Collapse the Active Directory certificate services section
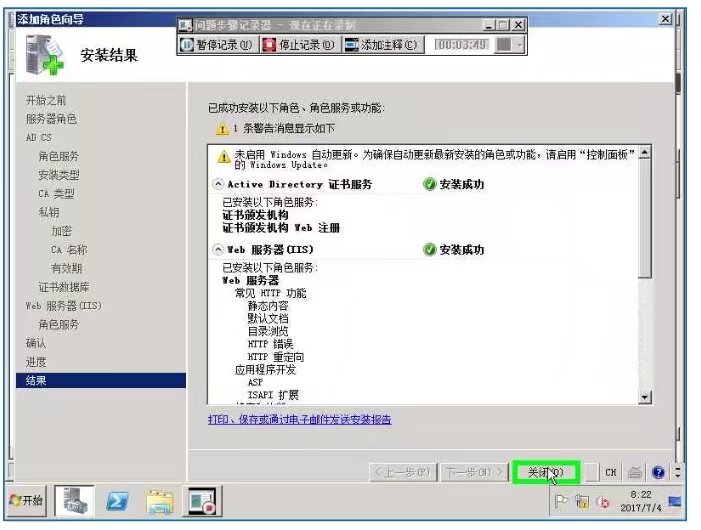701x530 pixels. pos(218,184)
